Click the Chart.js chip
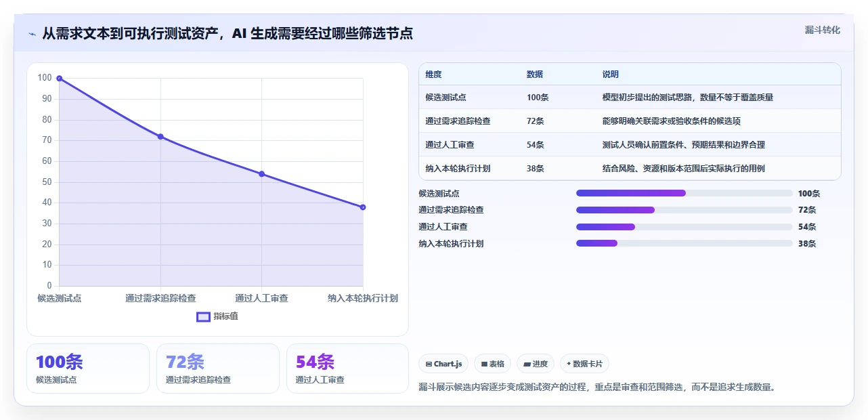 443,364
